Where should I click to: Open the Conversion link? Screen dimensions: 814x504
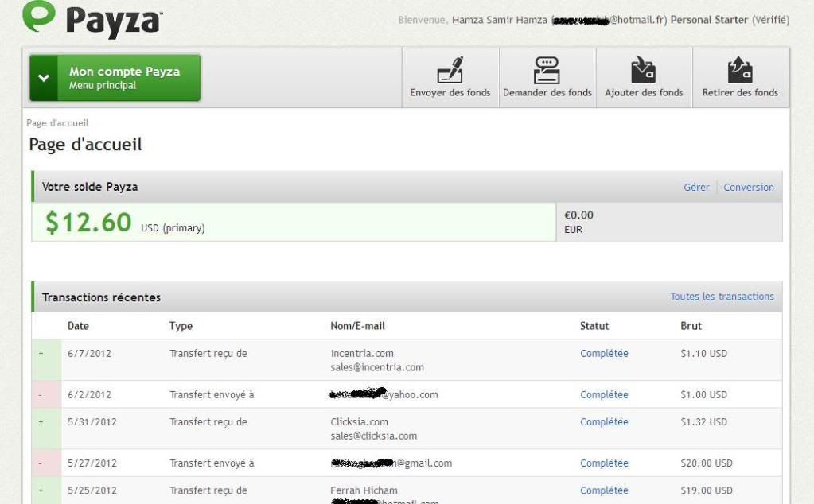(749, 187)
